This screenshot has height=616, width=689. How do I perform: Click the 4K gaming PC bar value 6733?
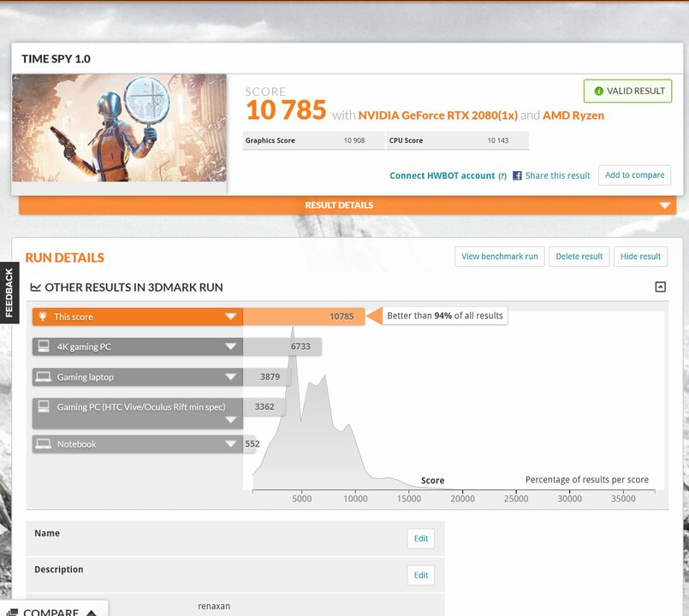300,346
